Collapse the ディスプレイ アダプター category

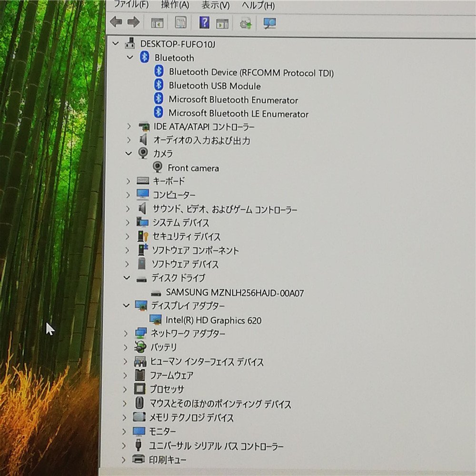point(126,306)
